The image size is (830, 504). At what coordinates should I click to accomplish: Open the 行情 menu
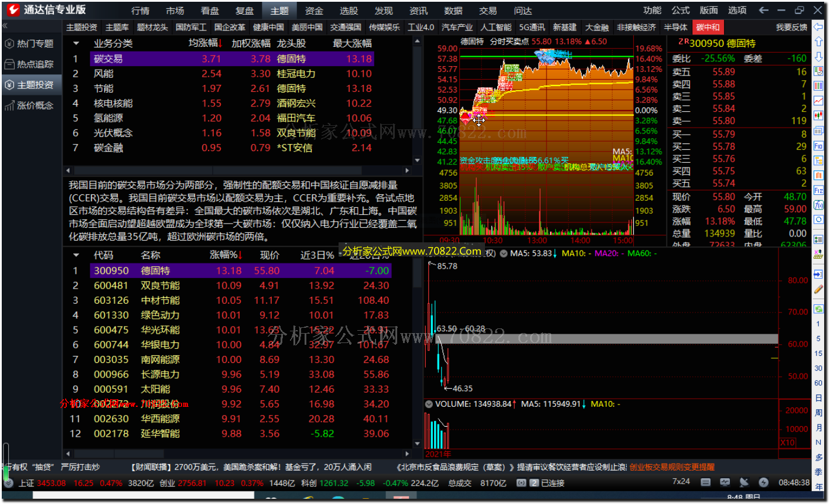141,11
